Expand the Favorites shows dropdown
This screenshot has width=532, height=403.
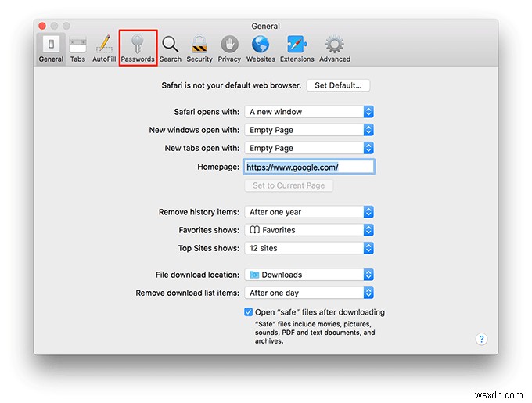point(309,230)
